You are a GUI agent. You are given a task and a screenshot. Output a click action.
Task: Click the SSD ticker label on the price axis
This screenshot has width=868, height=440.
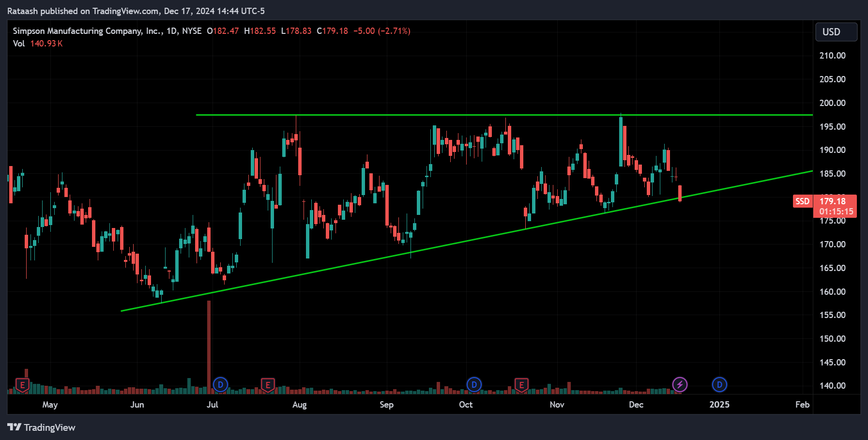coord(803,201)
